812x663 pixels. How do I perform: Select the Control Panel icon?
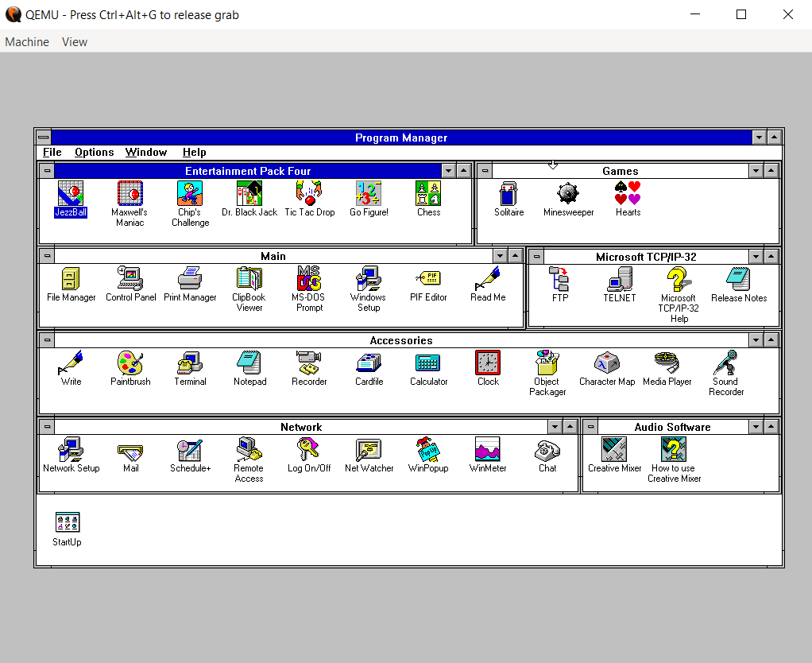pyautogui.click(x=130, y=278)
